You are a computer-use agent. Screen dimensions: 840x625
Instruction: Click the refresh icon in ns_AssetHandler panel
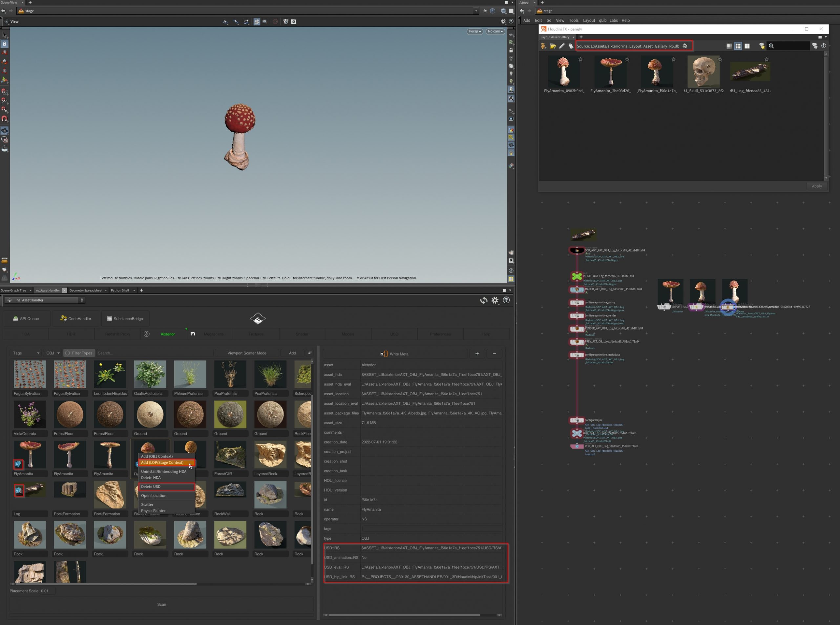coord(483,300)
